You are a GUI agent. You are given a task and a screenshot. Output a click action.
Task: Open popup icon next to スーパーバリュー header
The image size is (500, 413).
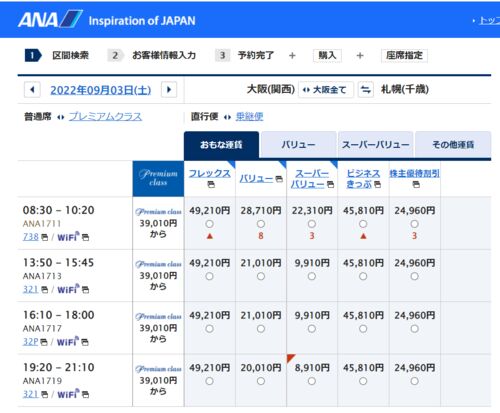click(x=330, y=184)
